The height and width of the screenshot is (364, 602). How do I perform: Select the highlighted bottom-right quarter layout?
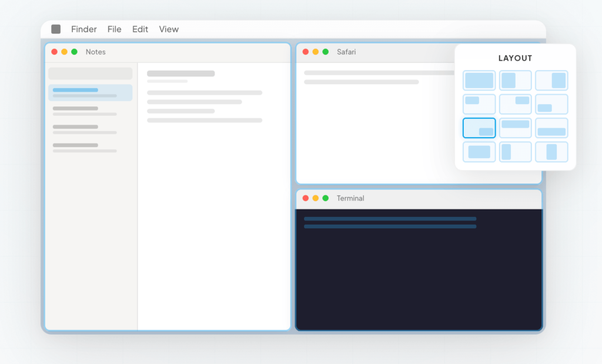[x=479, y=128]
